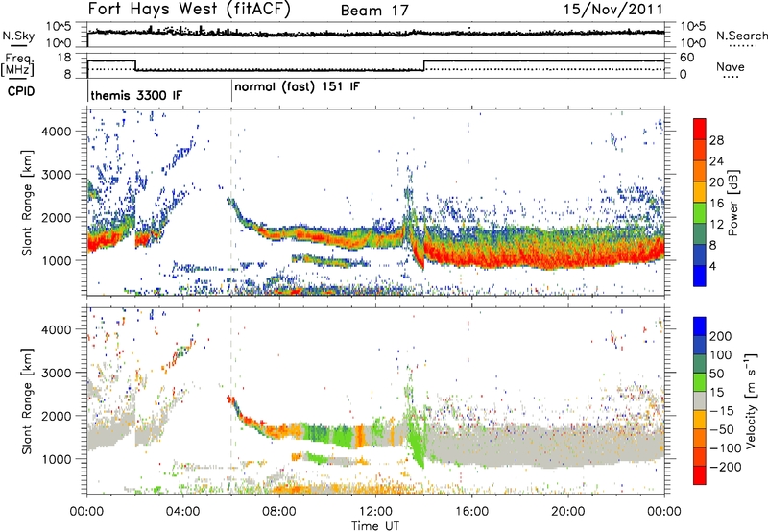Click the frequency step-up near 14:00 UT
Screen dimensions: 768x532
424,65
